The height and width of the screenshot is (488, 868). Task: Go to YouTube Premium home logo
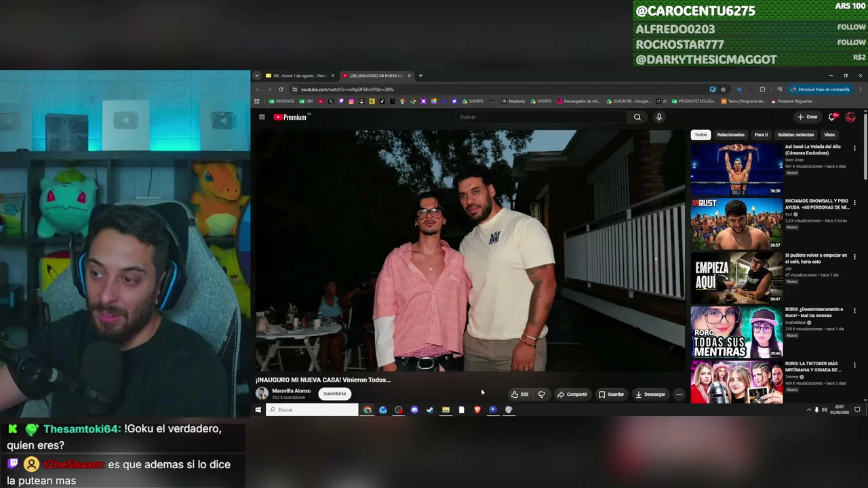(290, 117)
